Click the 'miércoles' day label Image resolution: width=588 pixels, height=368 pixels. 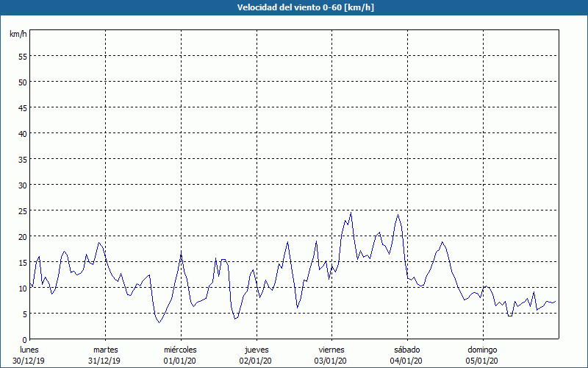[x=180, y=350]
